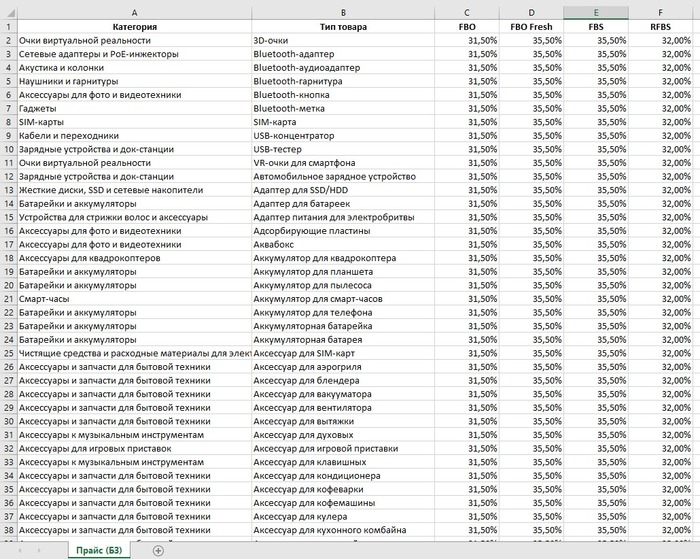The image size is (700, 559).
Task: Select cell Аккумулятор для пылесоса
Action: pyautogui.click(x=343, y=285)
